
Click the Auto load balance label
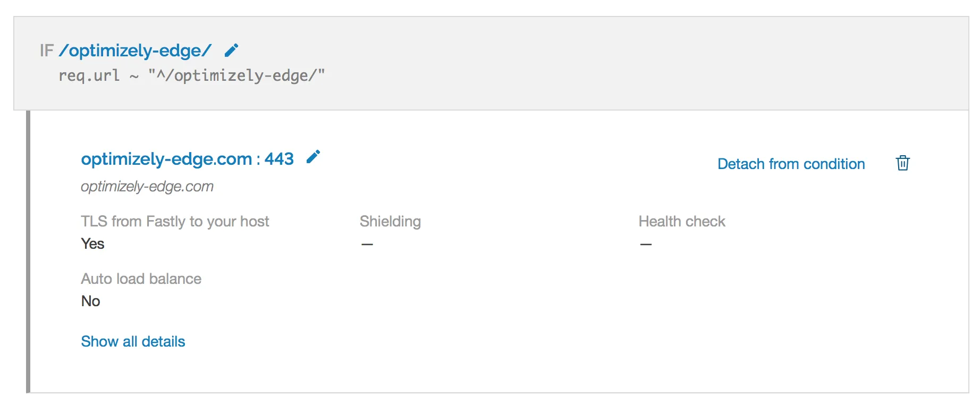coord(141,279)
